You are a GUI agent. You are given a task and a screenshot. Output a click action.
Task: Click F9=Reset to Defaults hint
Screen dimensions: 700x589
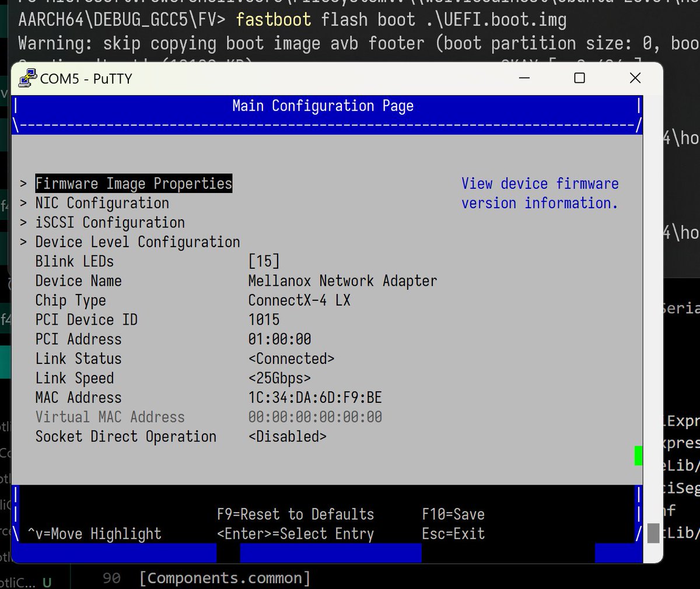click(296, 514)
